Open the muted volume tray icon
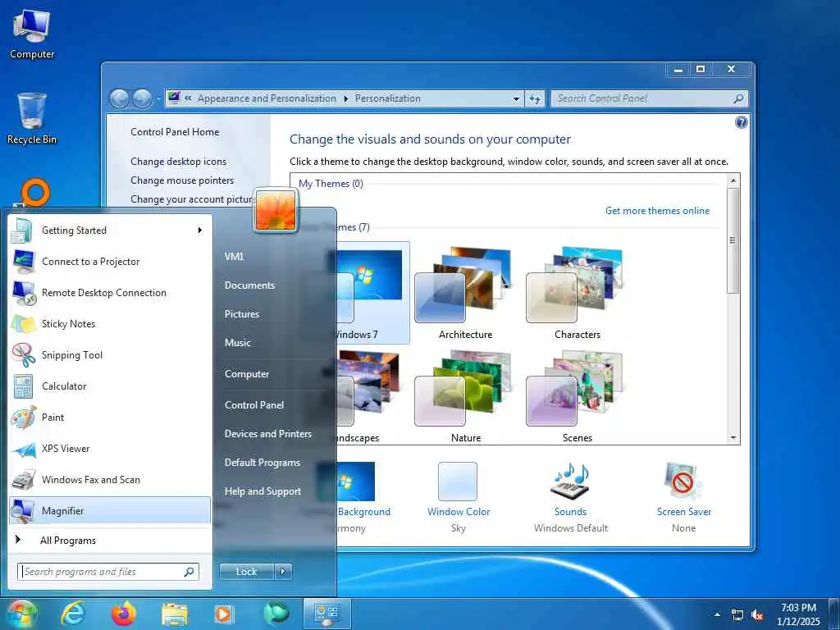 click(x=757, y=615)
